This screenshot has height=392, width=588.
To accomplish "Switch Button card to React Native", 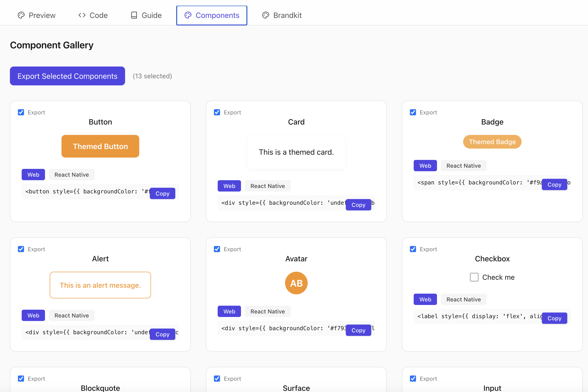I will point(72,175).
